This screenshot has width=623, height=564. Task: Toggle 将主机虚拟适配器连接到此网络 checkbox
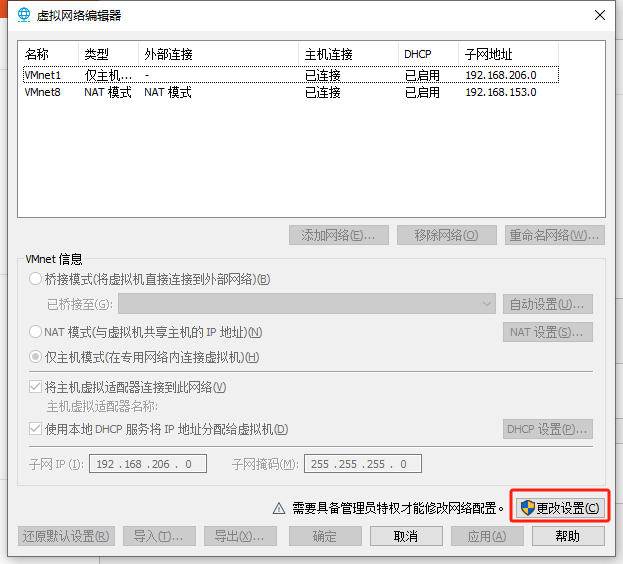pos(35,386)
